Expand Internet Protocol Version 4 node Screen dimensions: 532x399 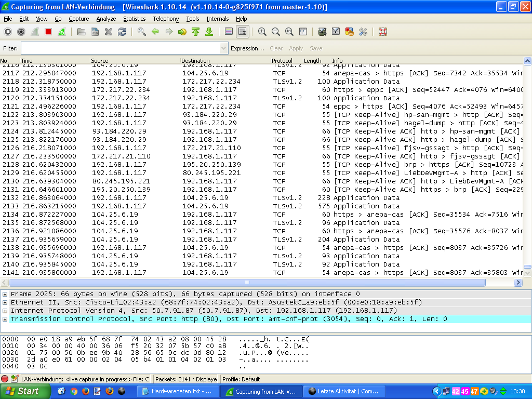click(x=5, y=311)
